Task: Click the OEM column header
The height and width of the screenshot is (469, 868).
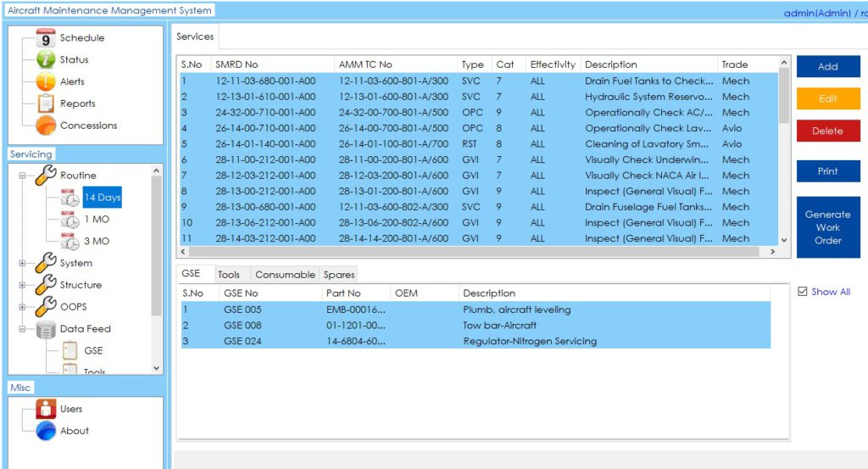Action: [x=425, y=293]
